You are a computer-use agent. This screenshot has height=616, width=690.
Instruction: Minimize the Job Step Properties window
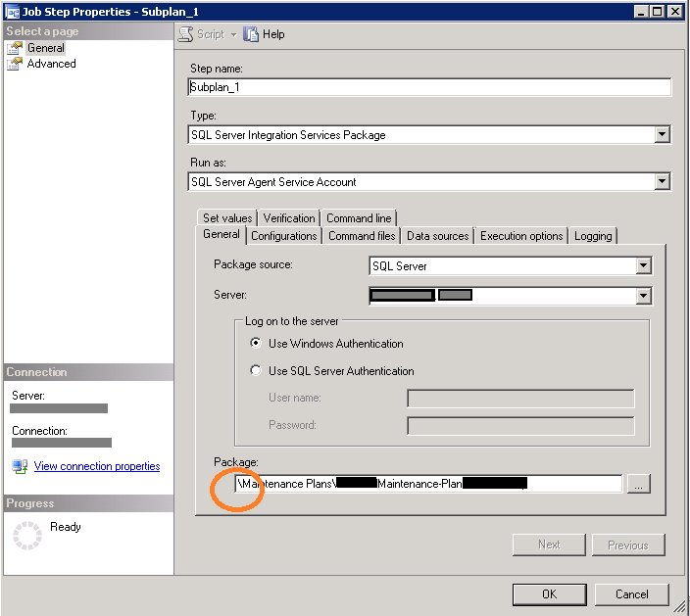click(641, 12)
